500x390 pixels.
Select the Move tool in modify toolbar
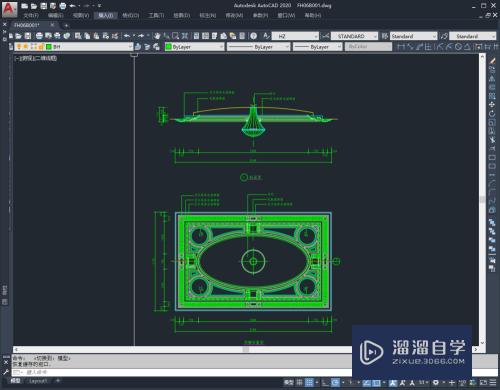click(x=492, y=105)
